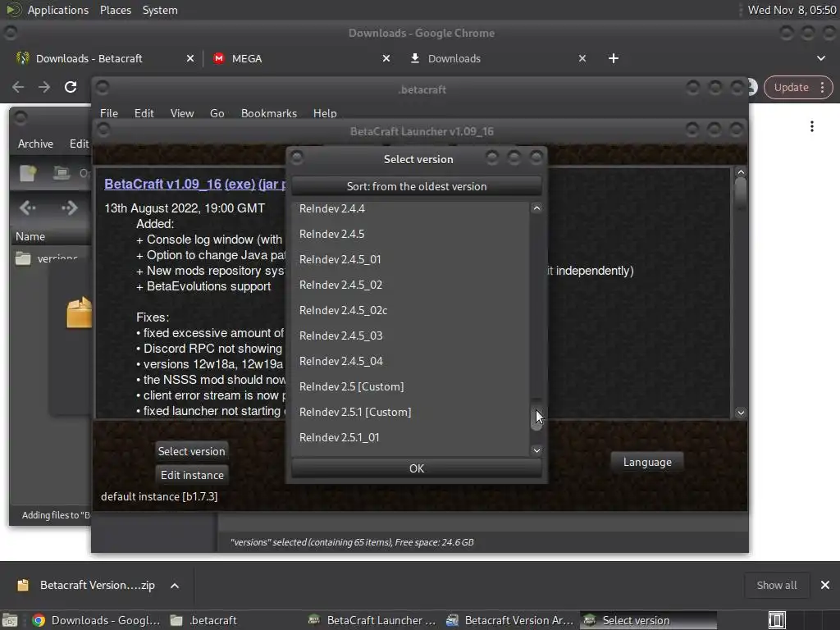Switch to Betacraft Version Archive taskbar item

click(x=509, y=620)
